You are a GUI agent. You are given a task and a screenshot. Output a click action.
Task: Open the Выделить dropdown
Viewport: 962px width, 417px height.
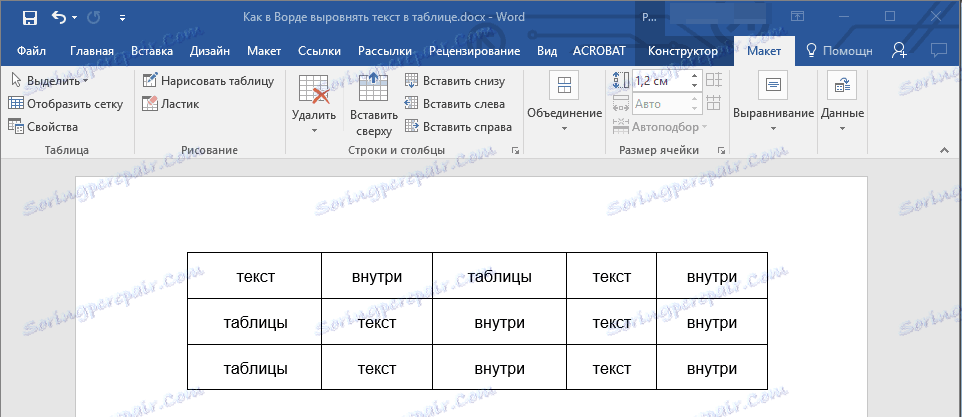point(48,80)
